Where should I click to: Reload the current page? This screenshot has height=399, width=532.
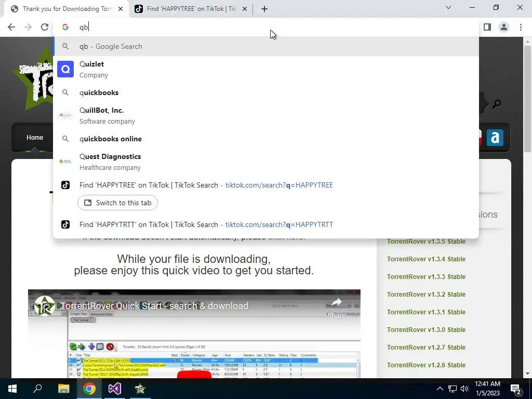click(x=45, y=27)
